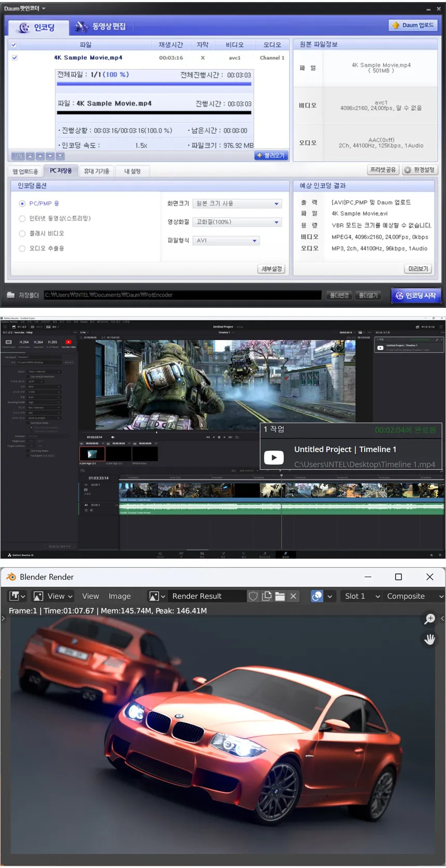Uncheck the 4K Sample Movie.mp4 checkbox

15,58
